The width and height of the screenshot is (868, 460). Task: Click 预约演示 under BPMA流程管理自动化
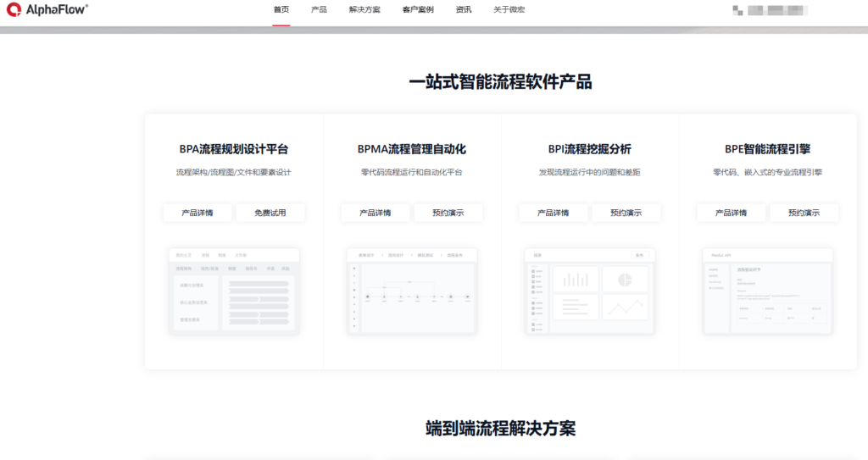(448, 213)
